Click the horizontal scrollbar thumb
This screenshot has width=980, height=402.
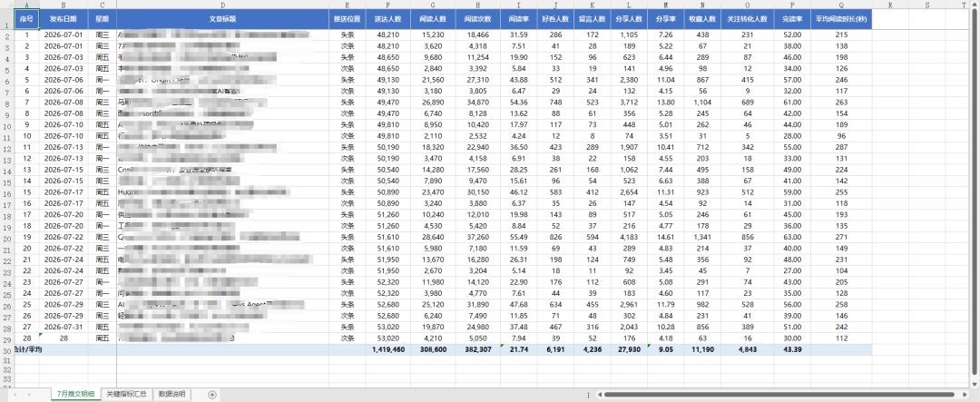click(x=781, y=395)
